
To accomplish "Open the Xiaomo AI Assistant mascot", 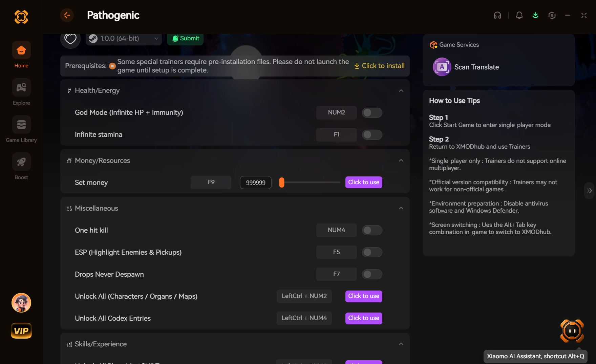I will [x=572, y=331].
